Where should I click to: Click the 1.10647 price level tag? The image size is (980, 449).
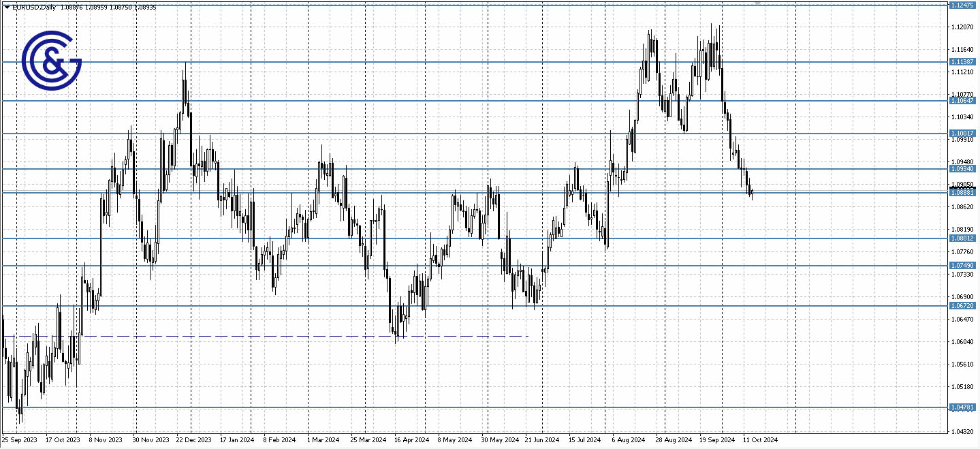[x=962, y=100]
